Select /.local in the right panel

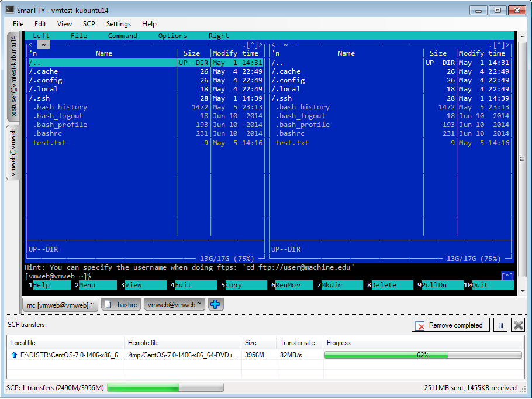286,90
